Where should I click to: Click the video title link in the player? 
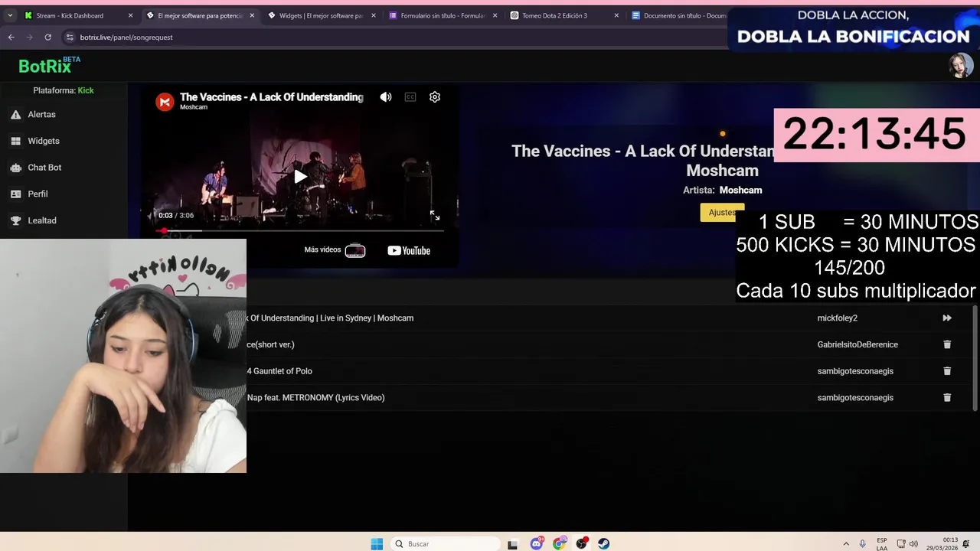point(271,97)
